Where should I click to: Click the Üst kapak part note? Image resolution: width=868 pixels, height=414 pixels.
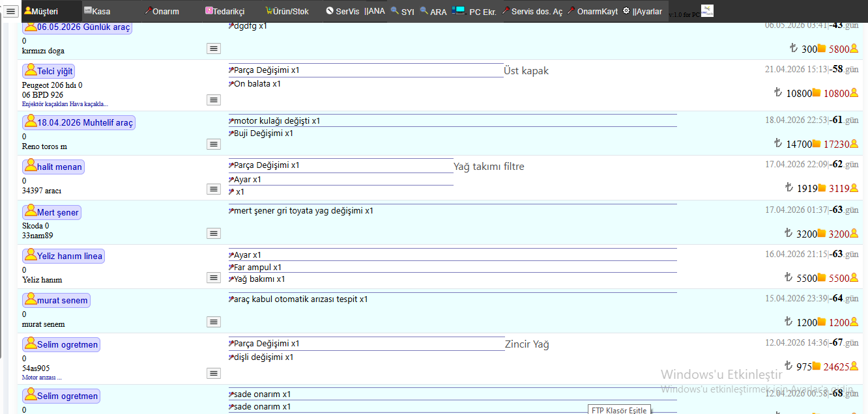pos(527,71)
